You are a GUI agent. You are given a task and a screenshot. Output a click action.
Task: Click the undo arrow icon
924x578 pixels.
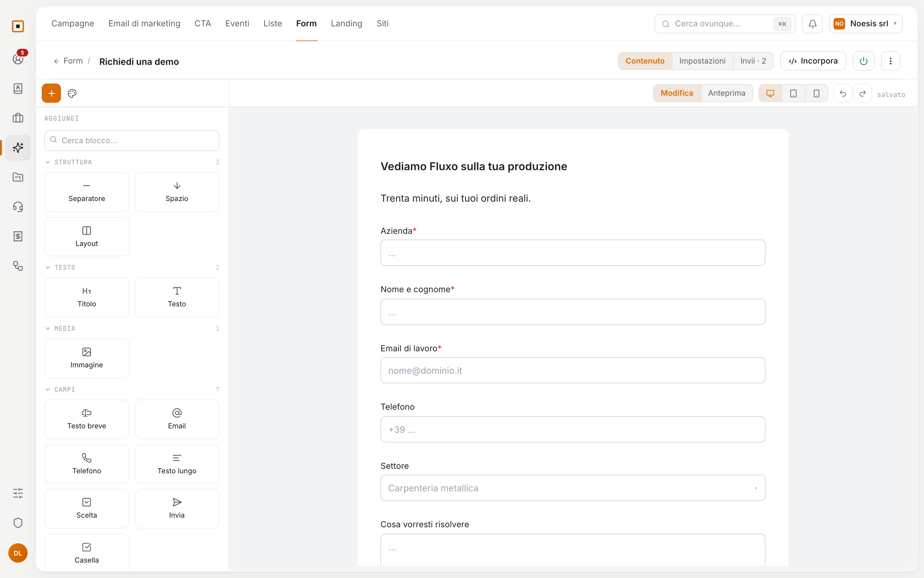pos(843,93)
